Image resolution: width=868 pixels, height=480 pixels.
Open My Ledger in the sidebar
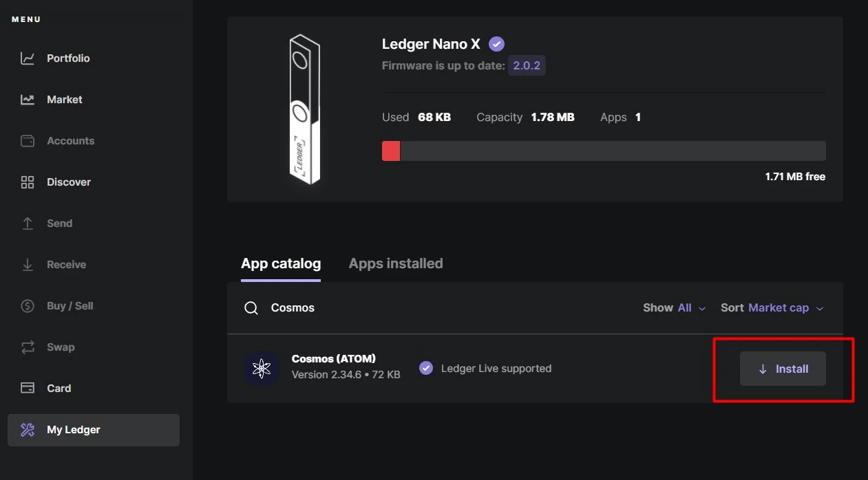pyautogui.click(x=94, y=430)
